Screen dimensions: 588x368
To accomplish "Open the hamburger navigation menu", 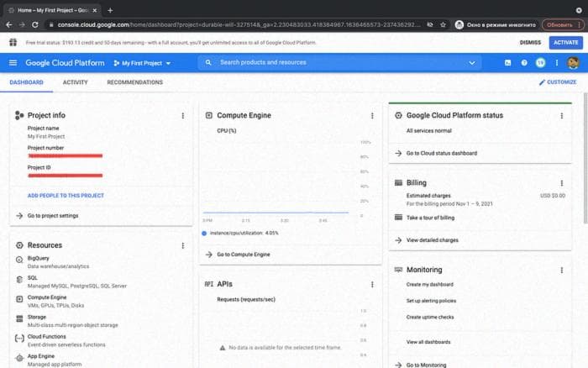I will pos(13,63).
